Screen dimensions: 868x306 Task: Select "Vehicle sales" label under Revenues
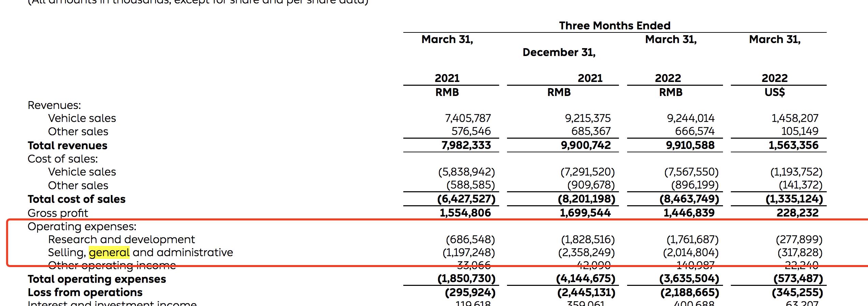(x=82, y=118)
